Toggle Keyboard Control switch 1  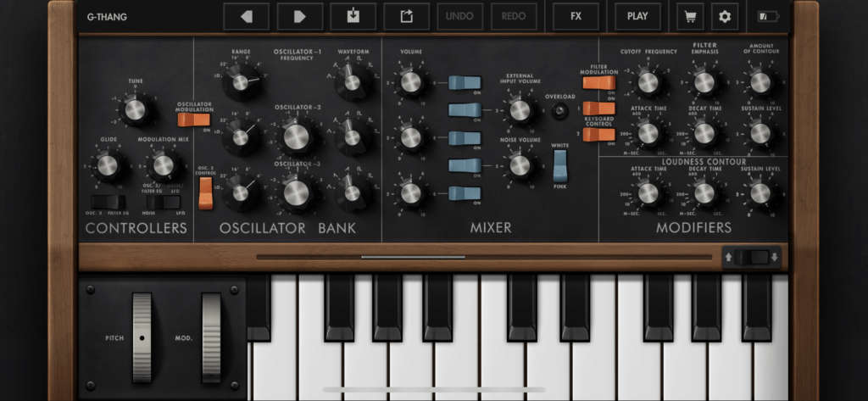pos(598,108)
